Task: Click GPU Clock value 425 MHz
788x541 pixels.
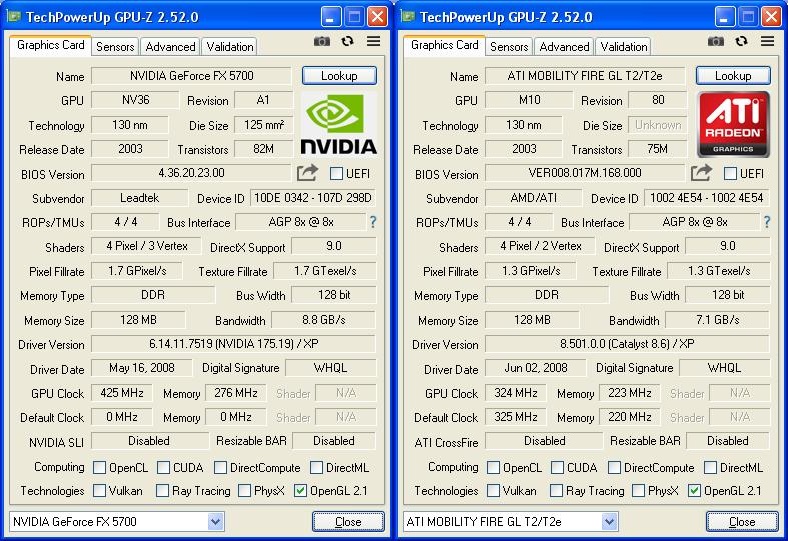Action: pyautogui.click(x=122, y=393)
